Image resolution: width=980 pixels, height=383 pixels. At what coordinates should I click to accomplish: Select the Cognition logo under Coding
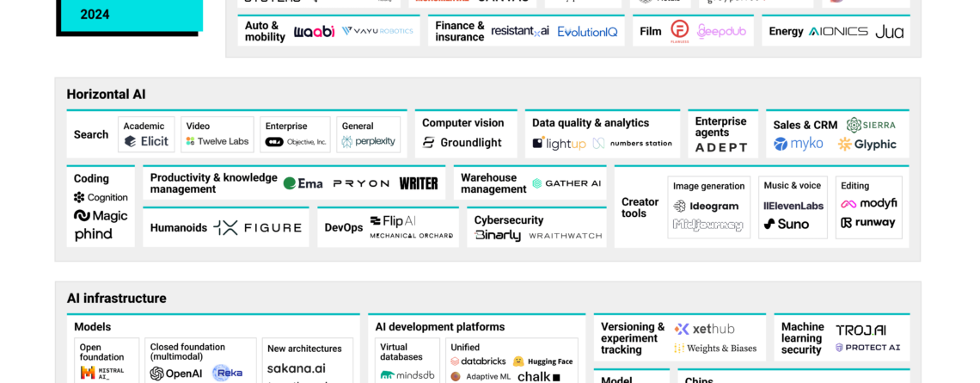101,197
